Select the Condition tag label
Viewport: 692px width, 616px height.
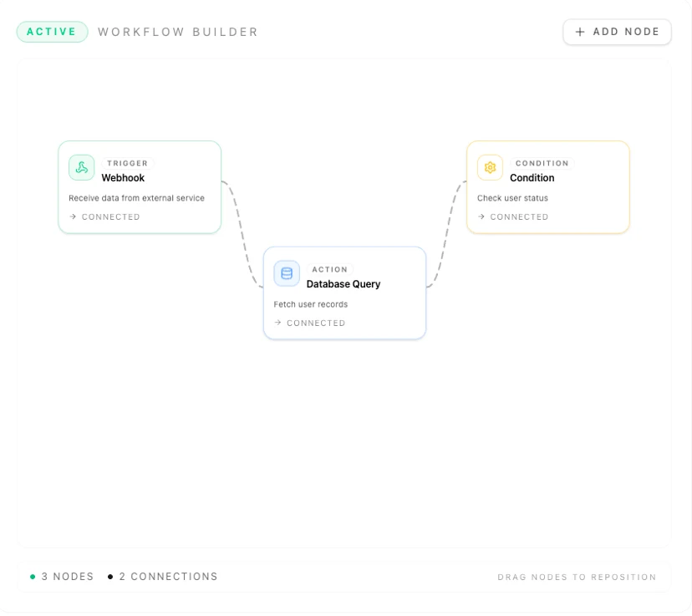(542, 163)
